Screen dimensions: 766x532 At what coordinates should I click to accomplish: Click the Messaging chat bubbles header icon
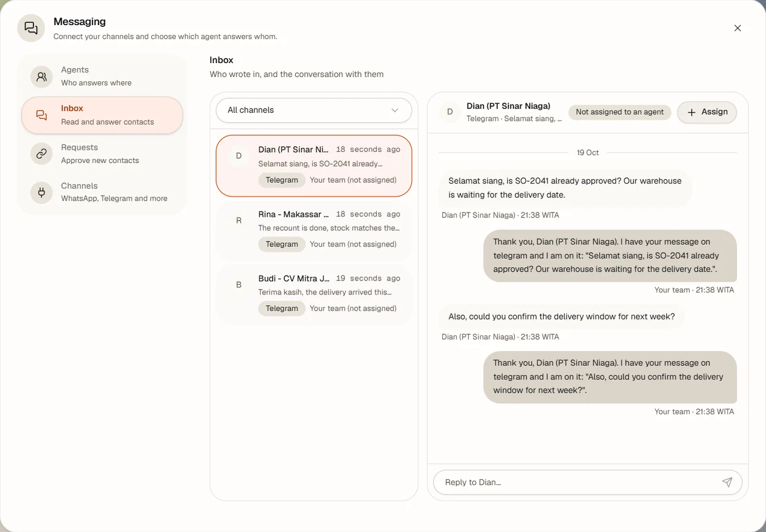[31, 28]
